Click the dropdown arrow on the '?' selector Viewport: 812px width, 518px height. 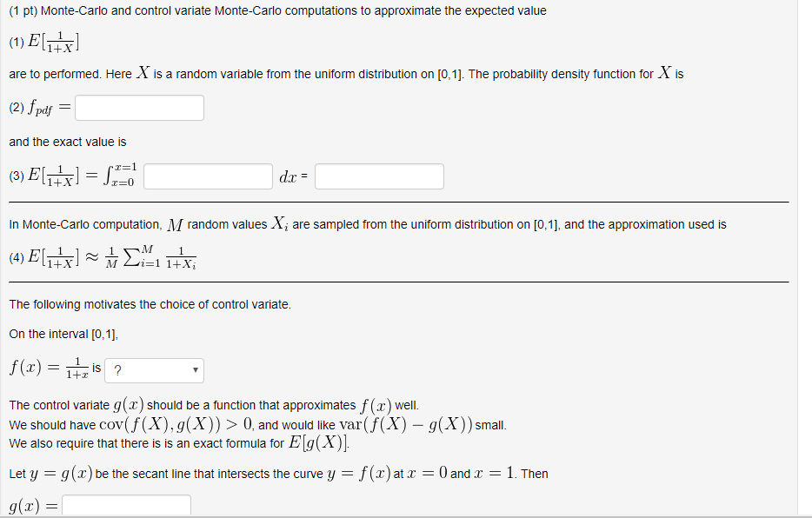(x=195, y=369)
